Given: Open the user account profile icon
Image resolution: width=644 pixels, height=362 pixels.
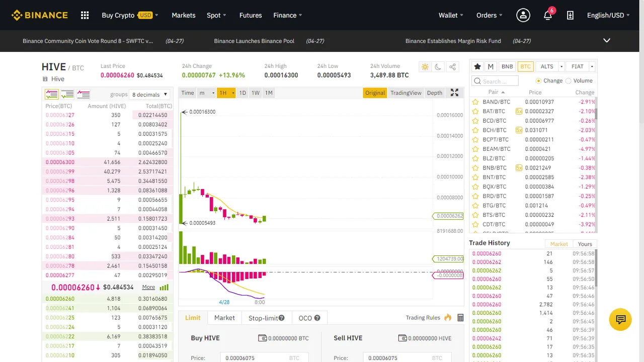Looking at the screenshot, I should (x=523, y=15).
